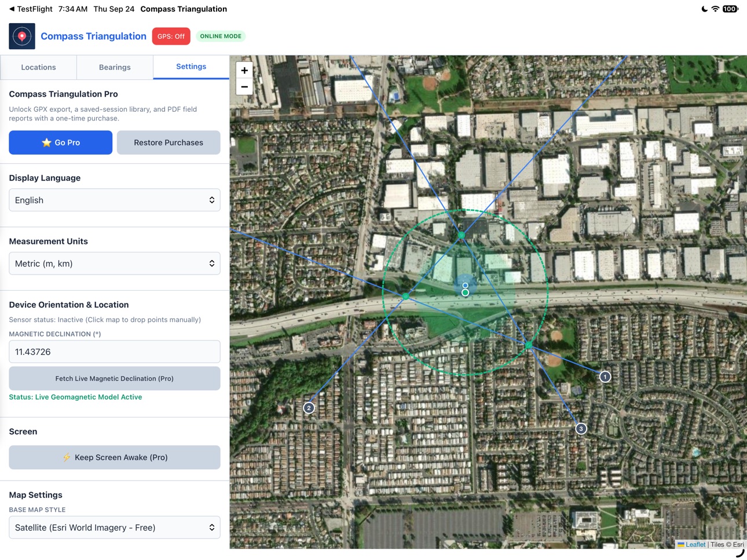The image size is (747, 560).
Task: Select map marker number 3
Action: pyautogui.click(x=581, y=429)
